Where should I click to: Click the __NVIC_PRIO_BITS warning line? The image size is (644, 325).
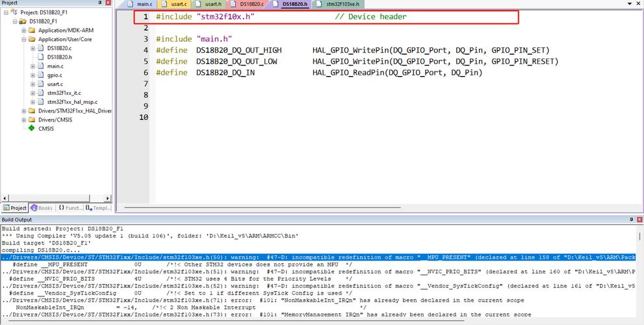click(318, 272)
